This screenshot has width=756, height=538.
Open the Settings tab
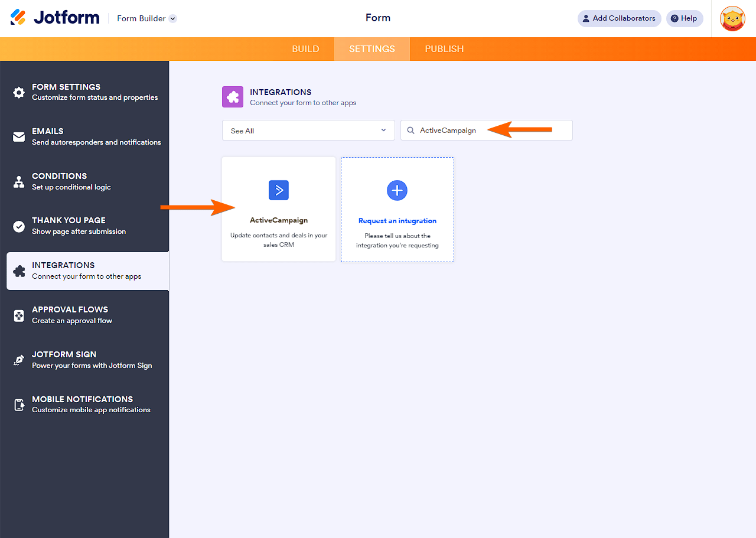tap(372, 49)
